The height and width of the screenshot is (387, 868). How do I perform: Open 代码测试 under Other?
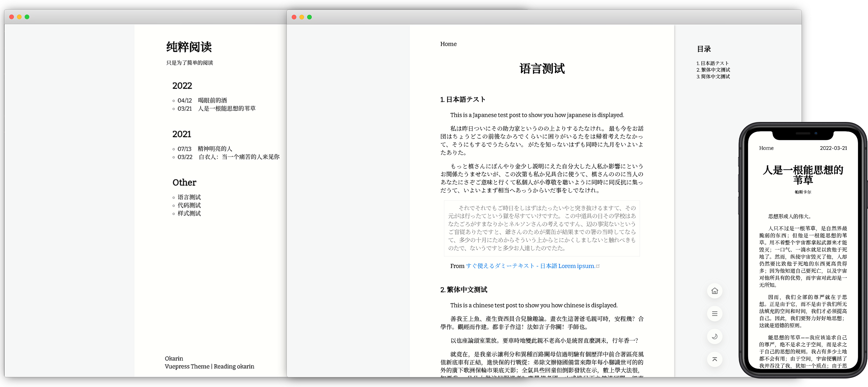point(189,205)
